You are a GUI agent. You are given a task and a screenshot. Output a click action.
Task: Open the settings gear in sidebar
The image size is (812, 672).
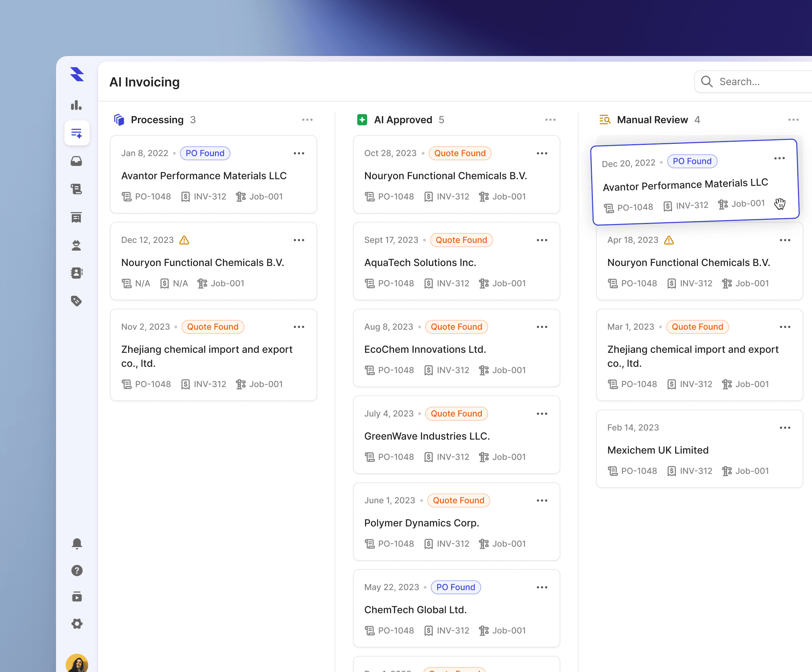(77, 624)
